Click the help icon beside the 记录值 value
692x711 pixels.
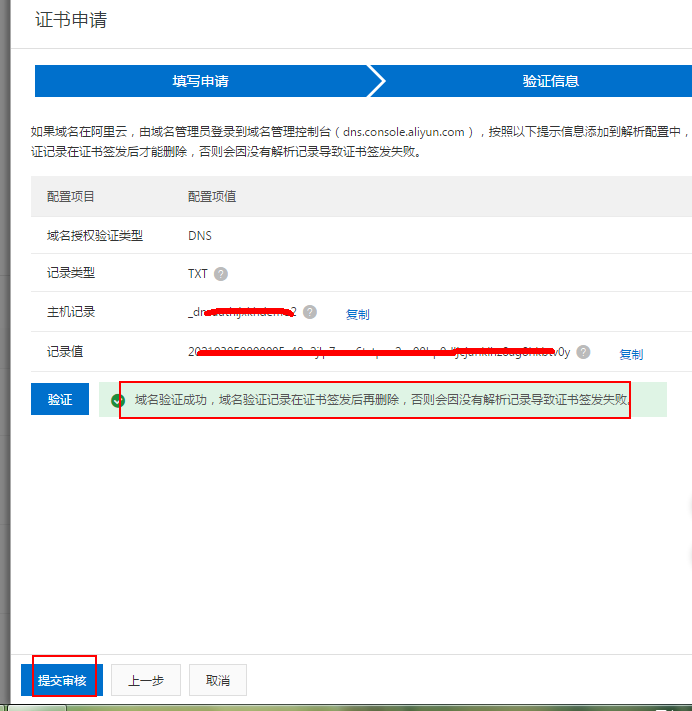(583, 352)
